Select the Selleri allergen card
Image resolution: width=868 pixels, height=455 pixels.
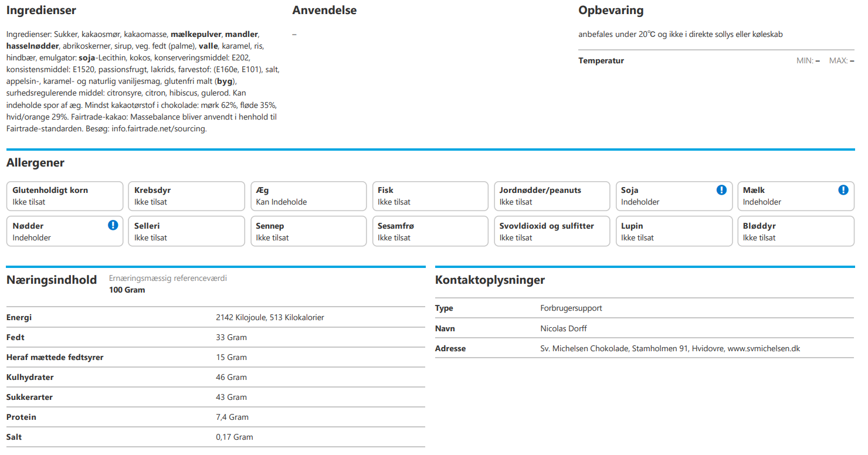tap(186, 232)
